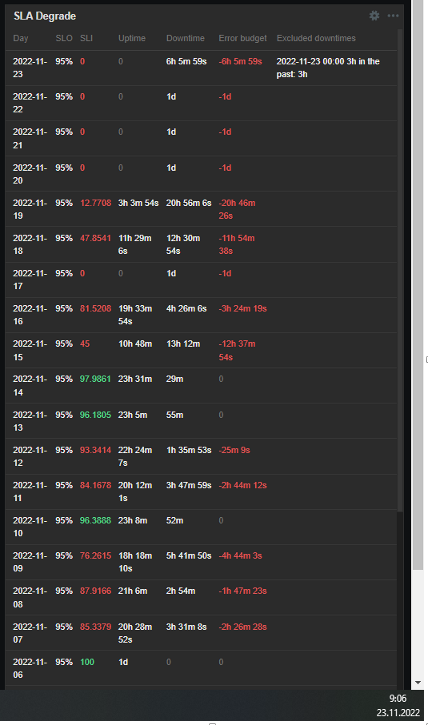Image resolution: width=428 pixels, height=725 pixels.
Task: Click the excluded downtime text for 2022-11-23
Action: (x=328, y=68)
